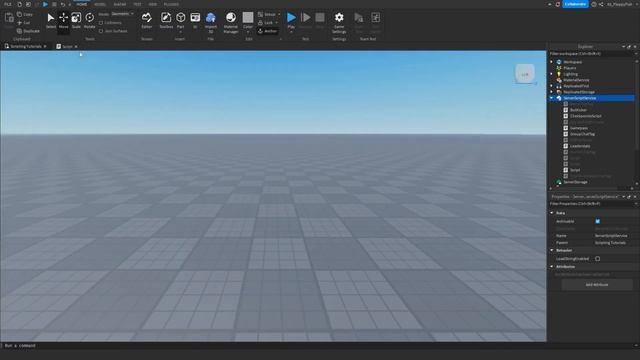Toggle the Anchor button
This screenshot has height=360, width=640.
pyautogui.click(x=268, y=31)
